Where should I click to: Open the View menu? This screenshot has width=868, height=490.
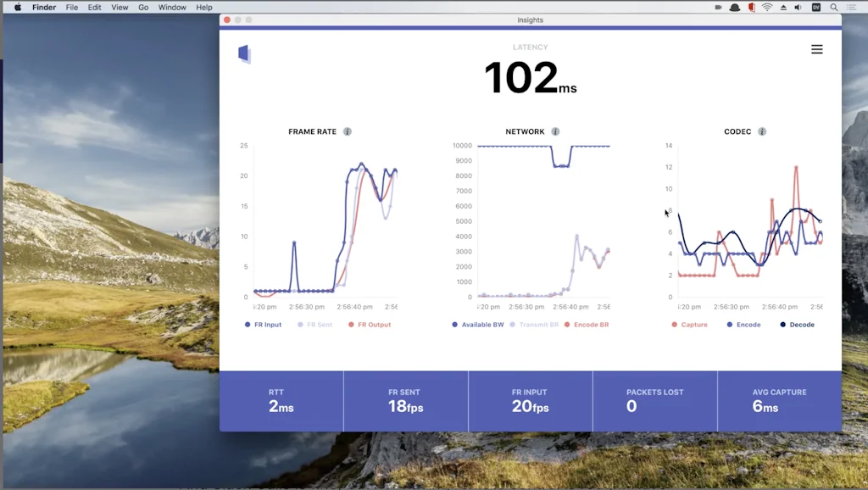point(120,7)
